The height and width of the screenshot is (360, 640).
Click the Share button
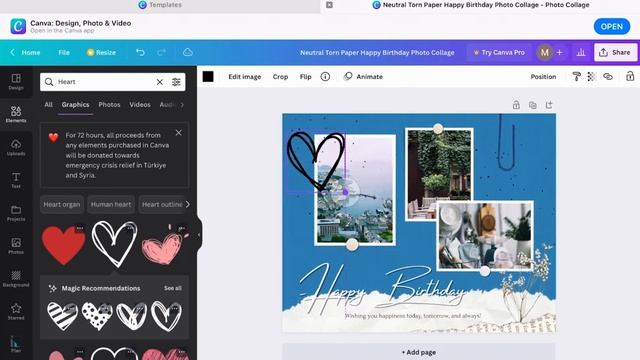(x=615, y=52)
